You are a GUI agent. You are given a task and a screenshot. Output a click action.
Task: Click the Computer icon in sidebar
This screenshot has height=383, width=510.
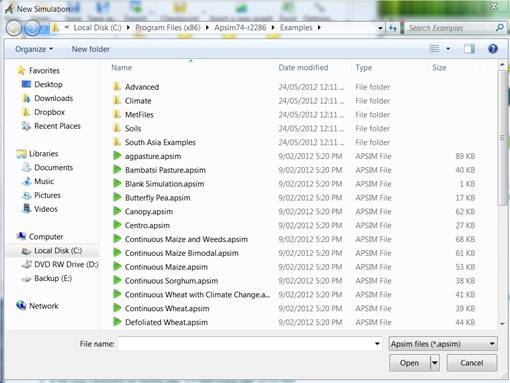pos(21,236)
